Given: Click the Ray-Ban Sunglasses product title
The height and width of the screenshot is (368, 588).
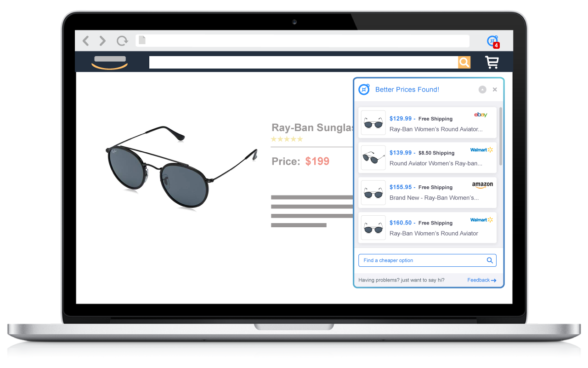Looking at the screenshot, I should pos(312,127).
